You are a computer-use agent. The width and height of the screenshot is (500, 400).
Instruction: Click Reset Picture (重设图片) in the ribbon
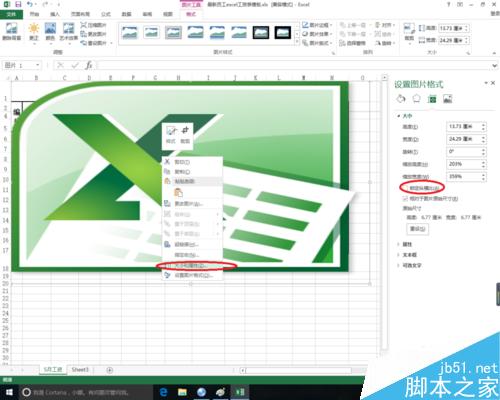pyautogui.click(x=94, y=43)
